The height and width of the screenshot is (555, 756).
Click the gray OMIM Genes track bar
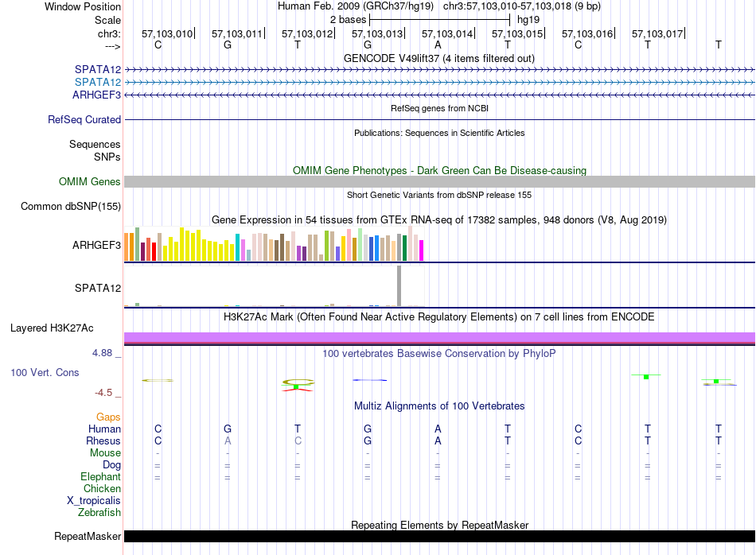point(439,182)
